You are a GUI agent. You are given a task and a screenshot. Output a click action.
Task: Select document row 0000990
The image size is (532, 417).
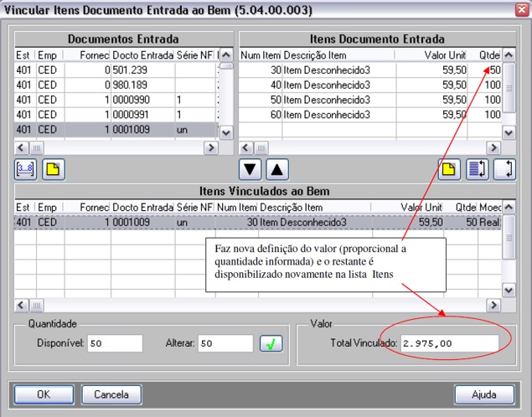tap(116, 100)
